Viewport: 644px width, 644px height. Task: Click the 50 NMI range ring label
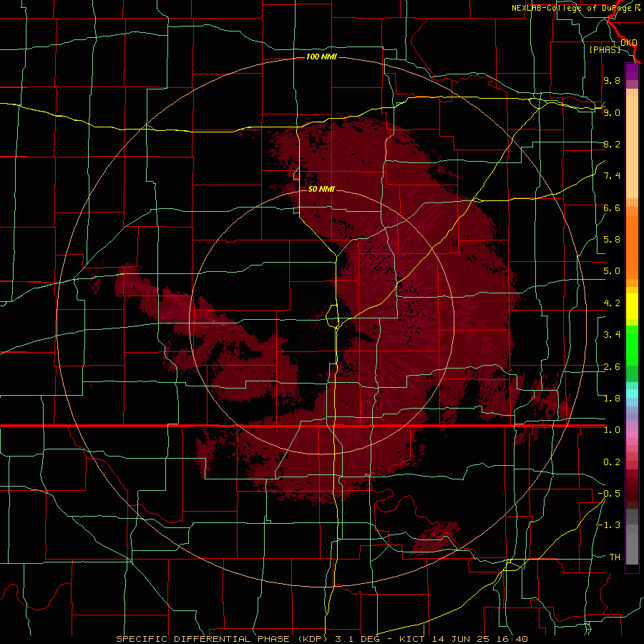[321, 189]
